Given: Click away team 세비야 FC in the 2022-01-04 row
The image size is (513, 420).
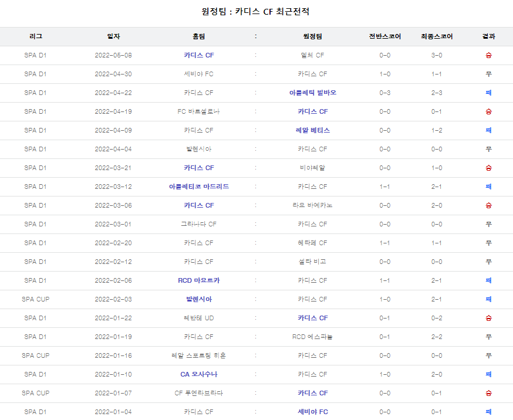Looking at the screenshot, I should coord(312,412).
